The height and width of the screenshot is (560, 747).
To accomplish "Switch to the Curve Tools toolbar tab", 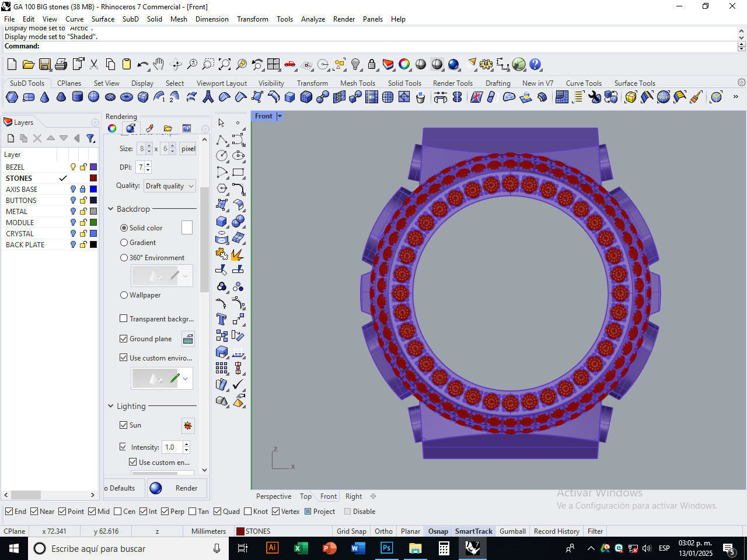I will point(584,83).
